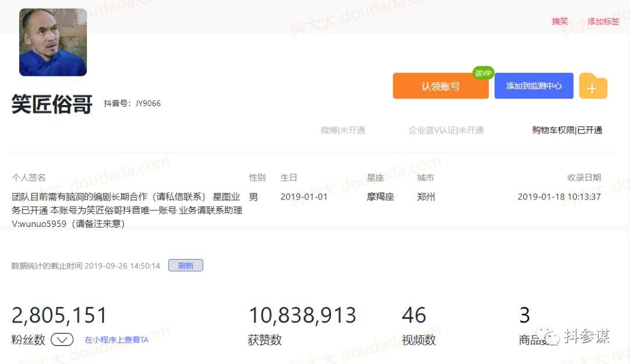The image size is (630, 364).
Task: Click the product count 3
Action: point(524,315)
